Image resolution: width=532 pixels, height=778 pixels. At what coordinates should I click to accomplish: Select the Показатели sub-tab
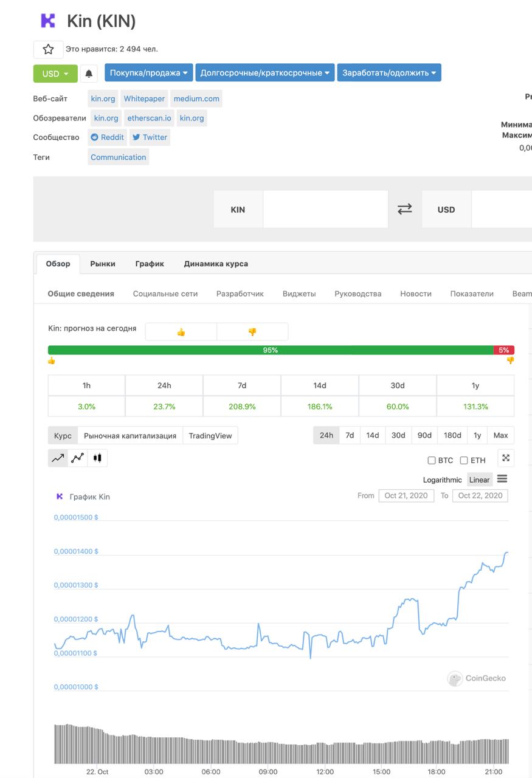pyautogui.click(x=472, y=294)
